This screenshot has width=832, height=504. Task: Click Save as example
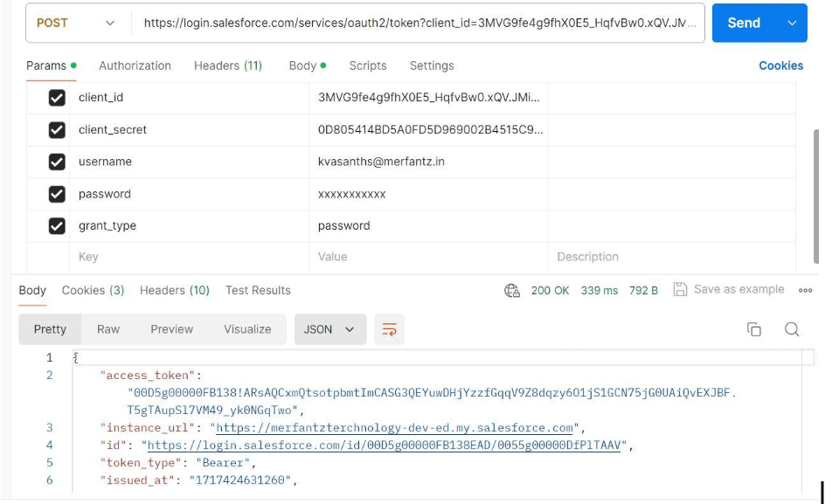point(738,290)
